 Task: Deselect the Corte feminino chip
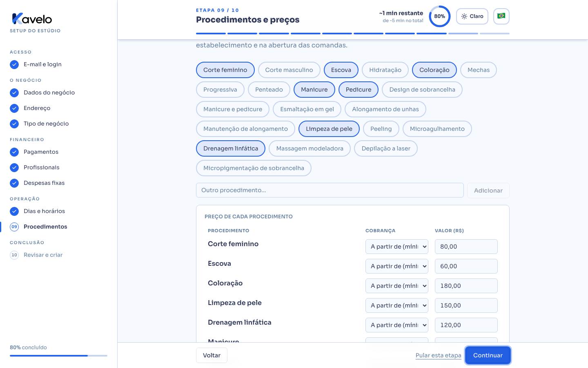tap(225, 70)
